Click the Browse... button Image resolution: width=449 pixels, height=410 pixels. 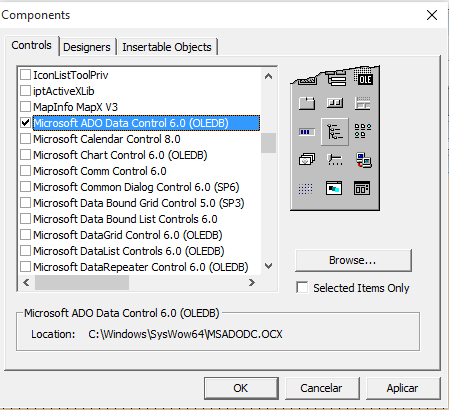pos(353,260)
